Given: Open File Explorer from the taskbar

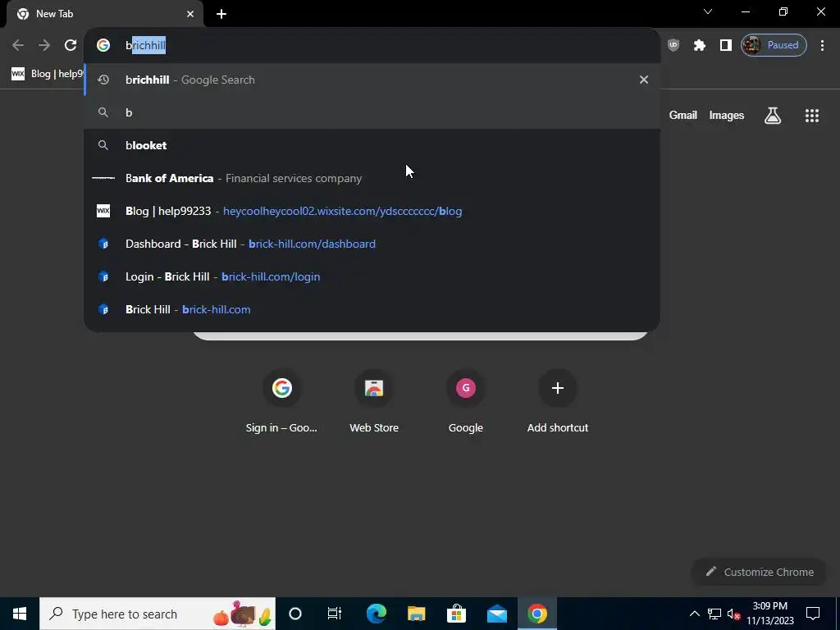Looking at the screenshot, I should 416,614.
